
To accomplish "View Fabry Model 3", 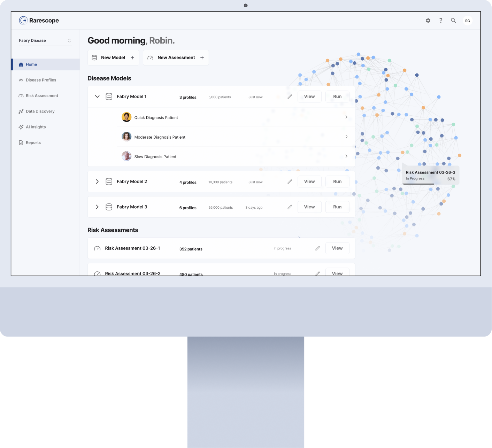I will pos(309,207).
